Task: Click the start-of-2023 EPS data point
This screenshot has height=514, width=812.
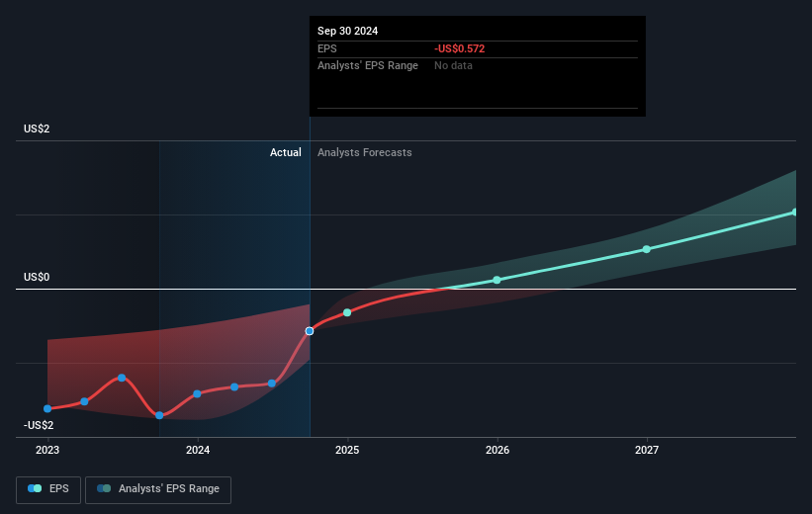Action: click(47, 409)
